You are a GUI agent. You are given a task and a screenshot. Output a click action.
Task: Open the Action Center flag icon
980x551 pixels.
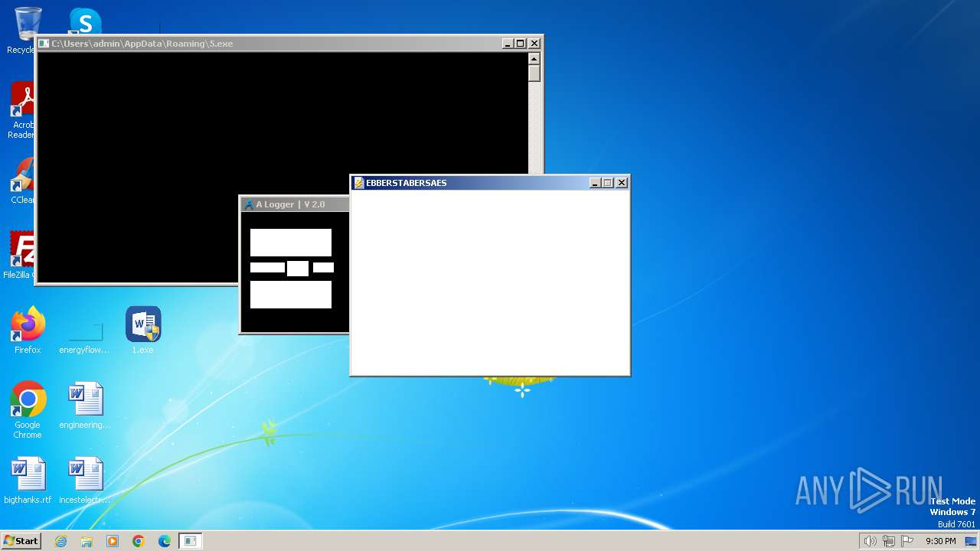point(907,541)
